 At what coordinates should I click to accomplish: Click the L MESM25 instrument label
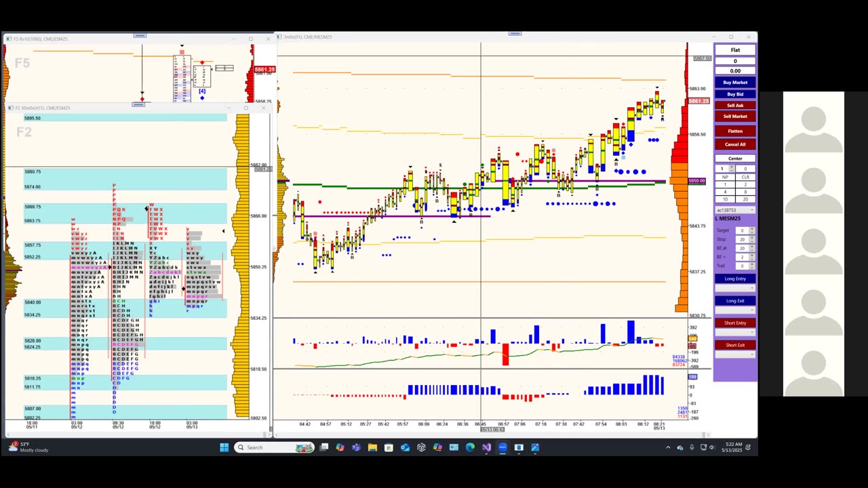728,219
